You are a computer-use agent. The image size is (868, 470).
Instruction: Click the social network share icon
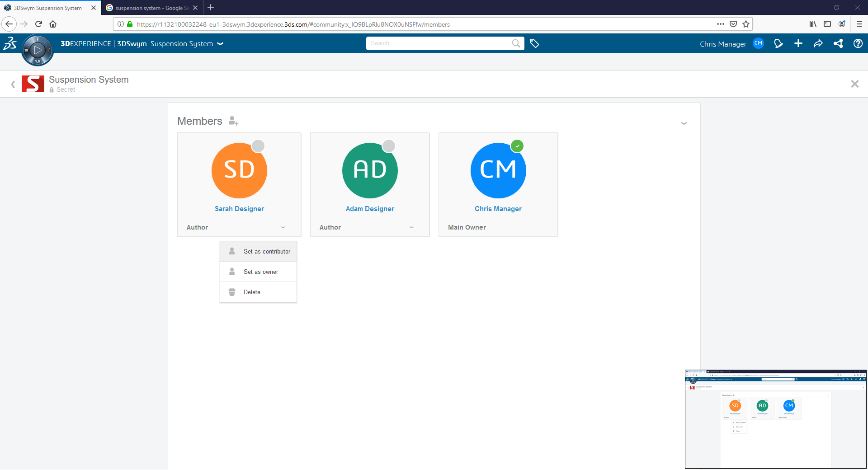click(838, 43)
